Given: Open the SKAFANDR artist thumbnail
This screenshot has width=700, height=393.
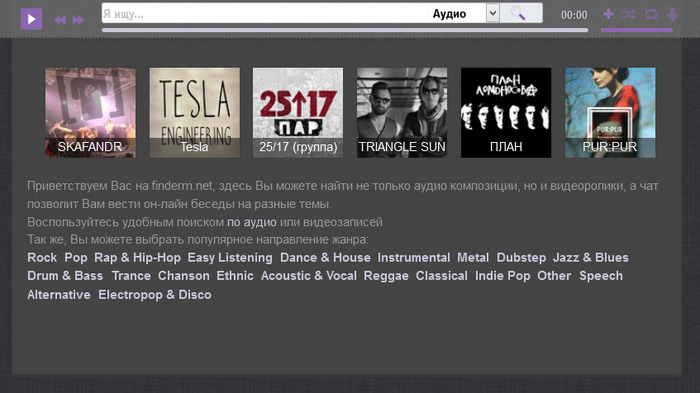Looking at the screenshot, I should [90, 113].
